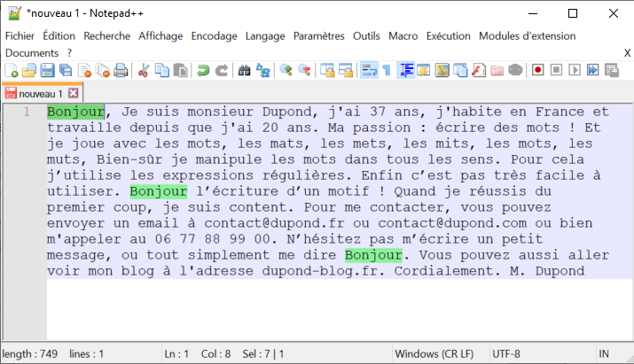Toggle word wrap in the toolbar
The image size is (634, 364).
[368, 71]
